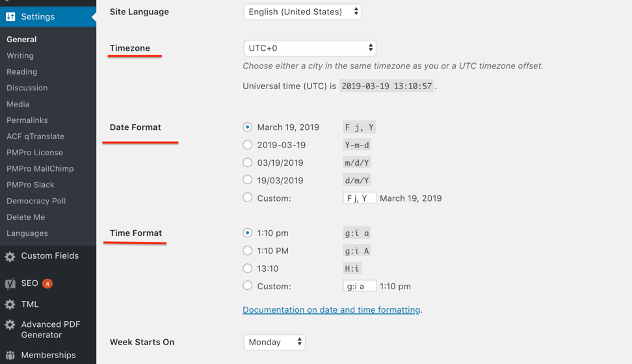
Task: Click the 'g:i A' uppercase format code
Action: pos(357,251)
